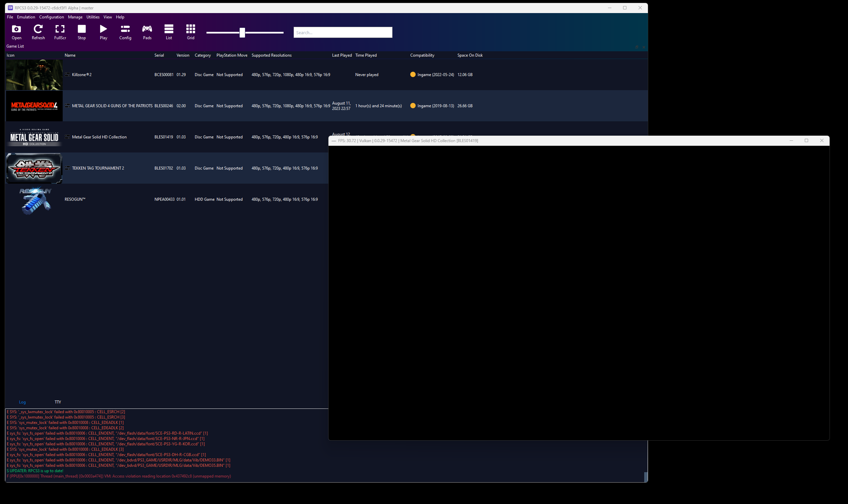
Task: Click serial BLES00246 cell
Action: (x=164, y=106)
